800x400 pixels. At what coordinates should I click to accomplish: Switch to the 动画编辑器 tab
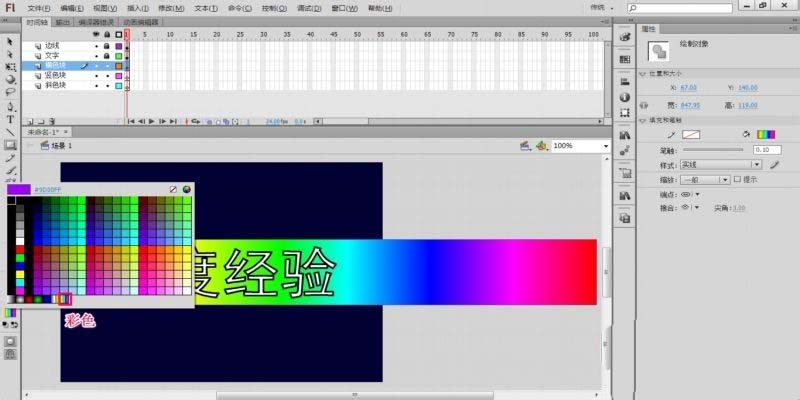(x=141, y=22)
